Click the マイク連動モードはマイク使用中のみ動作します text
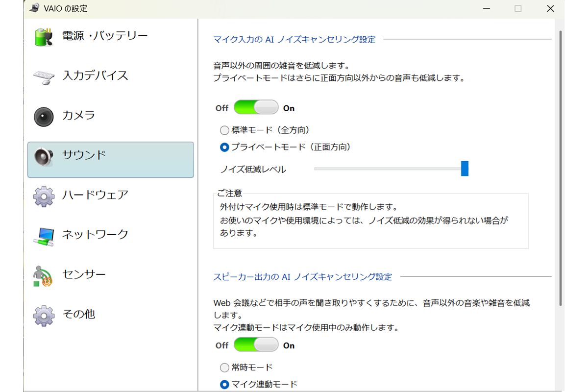This screenshot has width=588, height=392. pos(306,328)
